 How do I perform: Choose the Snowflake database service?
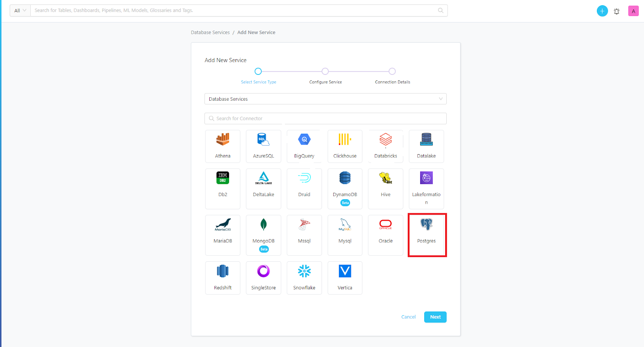coord(304,272)
